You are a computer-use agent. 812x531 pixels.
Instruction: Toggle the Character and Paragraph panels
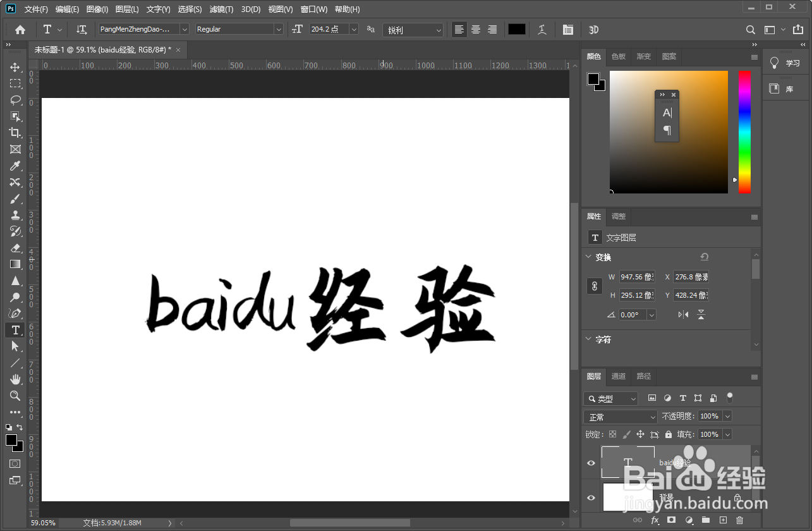(x=568, y=30)
